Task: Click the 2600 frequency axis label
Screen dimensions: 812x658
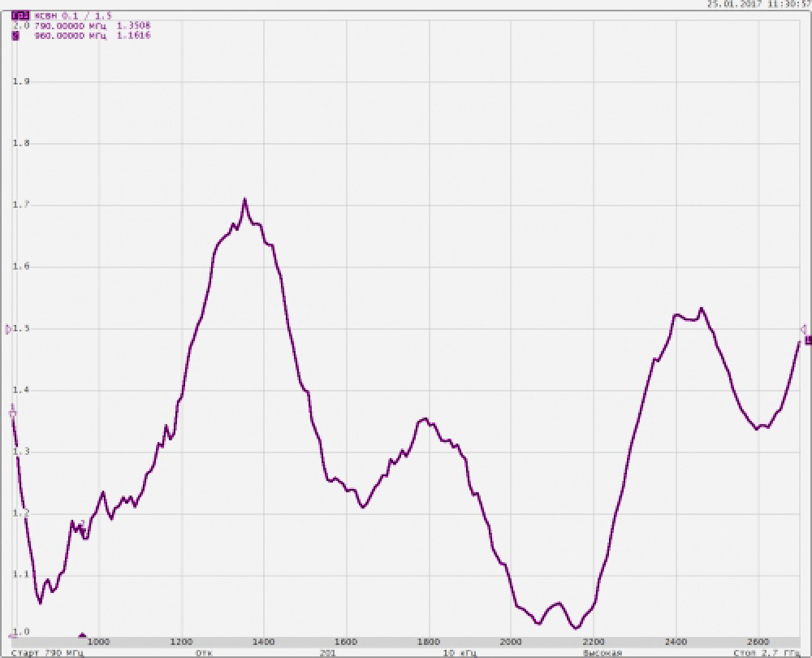Action: click(758, 642)
